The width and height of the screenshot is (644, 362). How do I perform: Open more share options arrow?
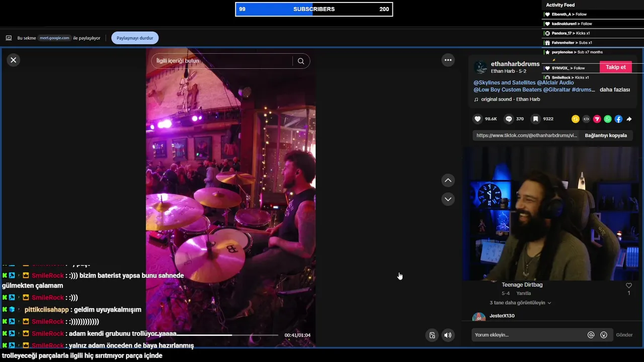[629, 119]
